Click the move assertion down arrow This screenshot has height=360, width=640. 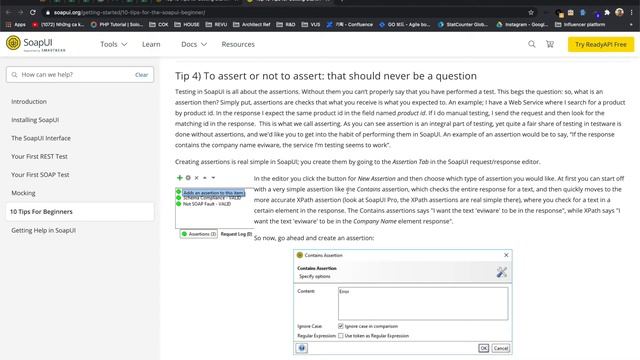click(213, 178)
